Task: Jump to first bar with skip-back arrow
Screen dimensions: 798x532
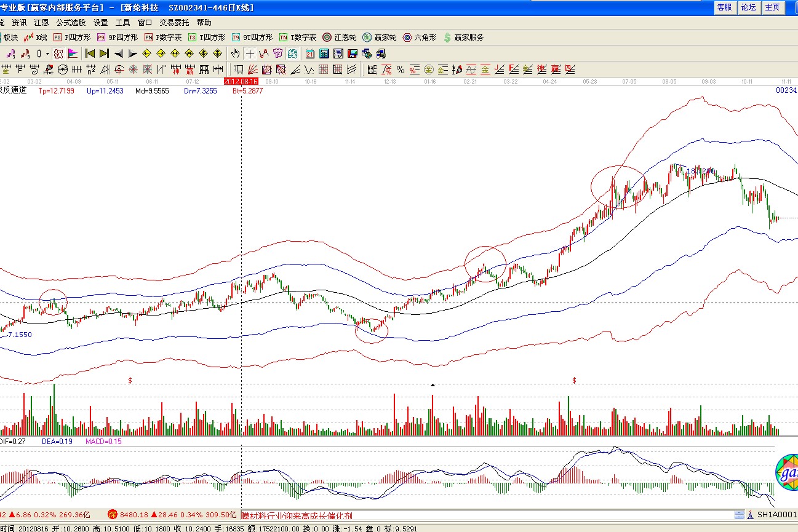Action: click(90, 54)
